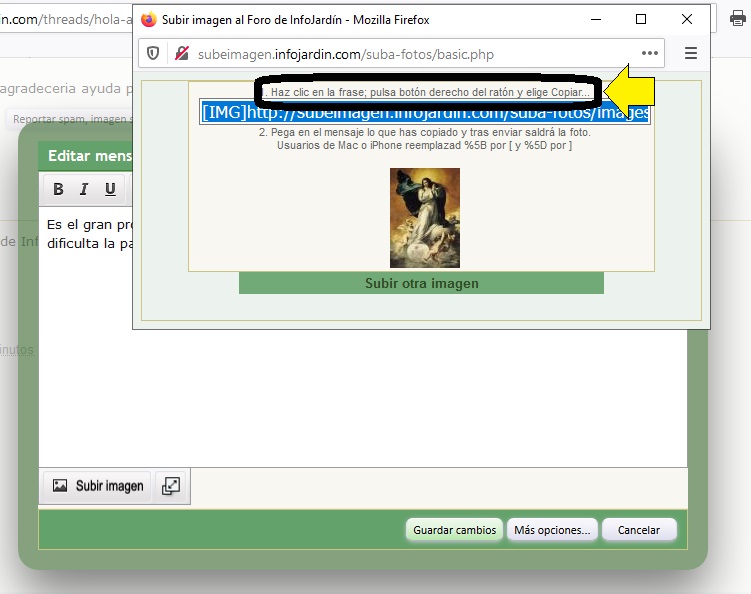Open the page actions three-dots menu
The width and height of the screenshot is (751, 594).
pos(650,54)
